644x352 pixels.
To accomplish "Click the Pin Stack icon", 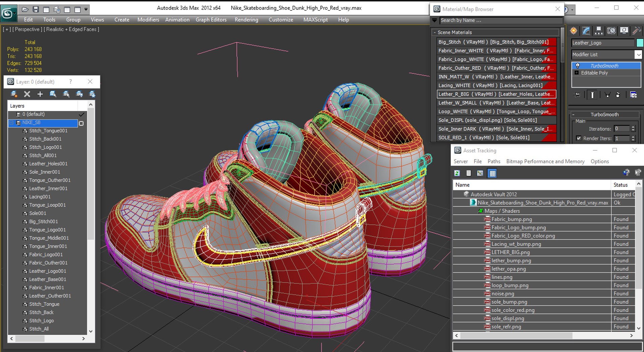I will coord(577,95).
